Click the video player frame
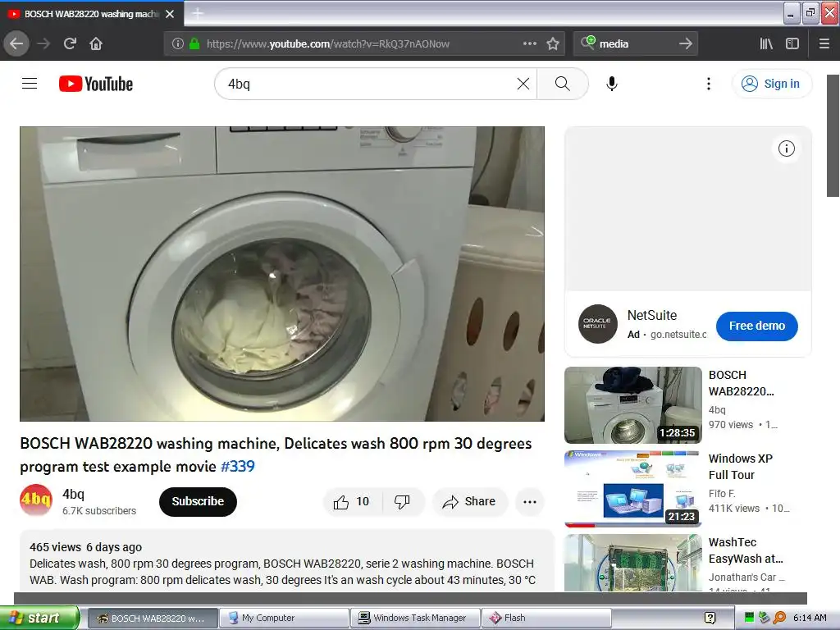840x630 pixels. pos(282,274)
